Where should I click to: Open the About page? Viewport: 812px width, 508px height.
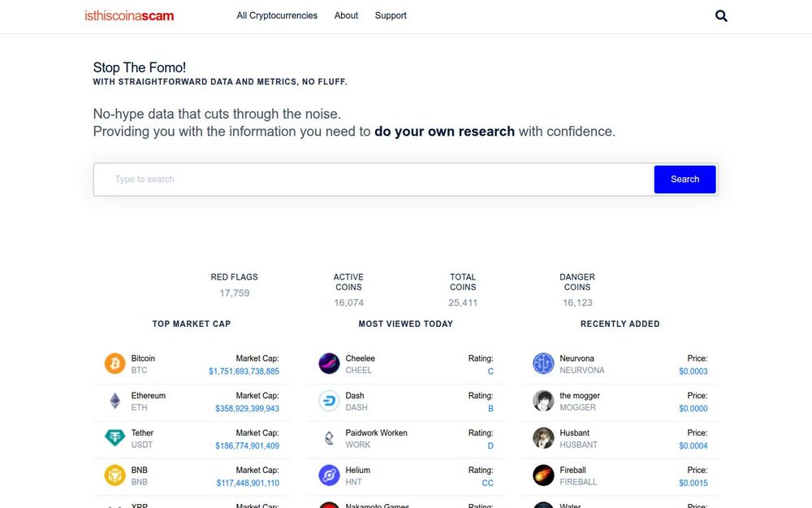pos(346,15)
